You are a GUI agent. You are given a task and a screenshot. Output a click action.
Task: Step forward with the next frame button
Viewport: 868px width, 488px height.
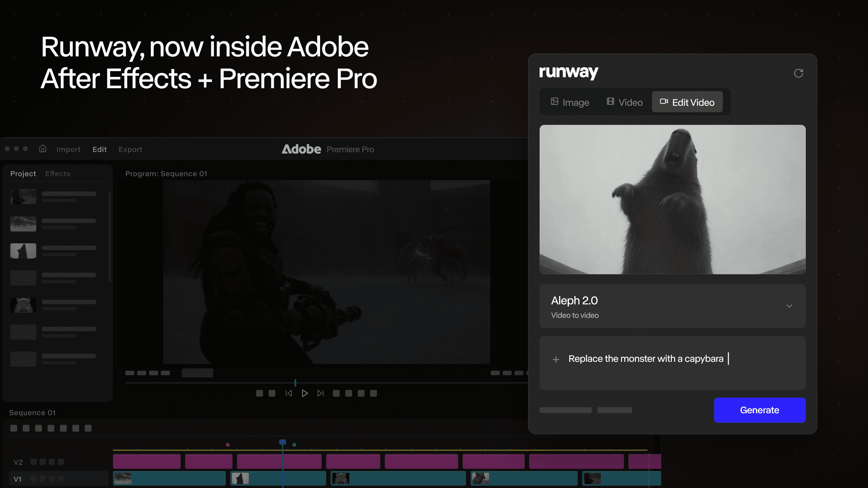pos(320,393)
